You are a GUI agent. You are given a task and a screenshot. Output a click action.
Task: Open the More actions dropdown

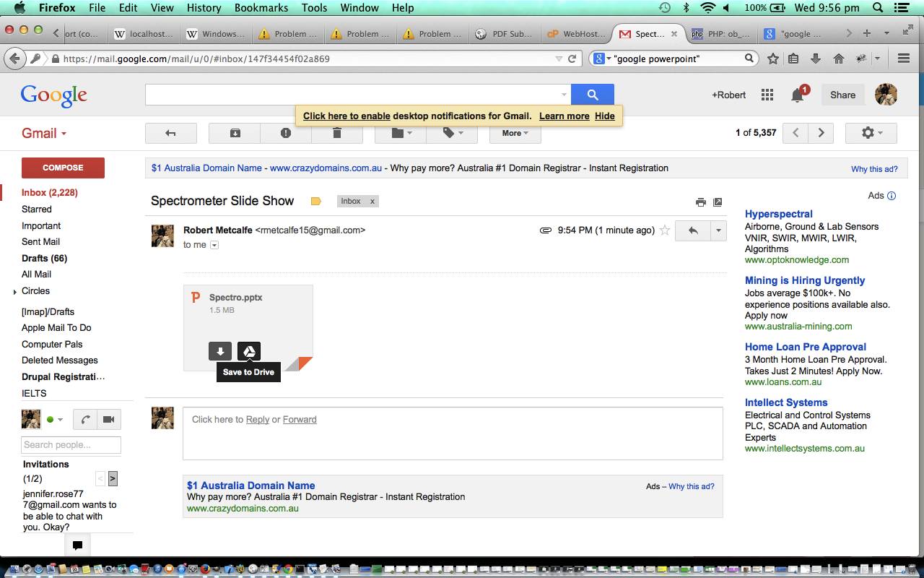tap(515, 133)
